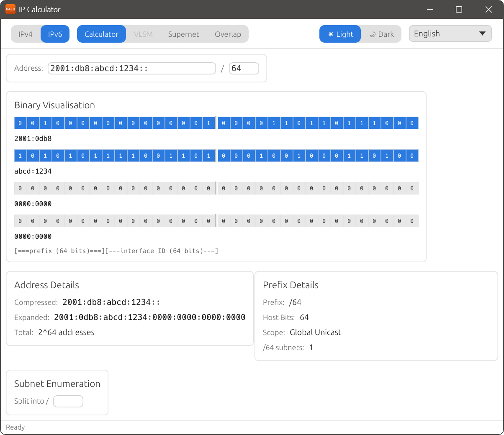Switch to the Supernet tab
Screen dimensions: 504x435
coord(183,34)
